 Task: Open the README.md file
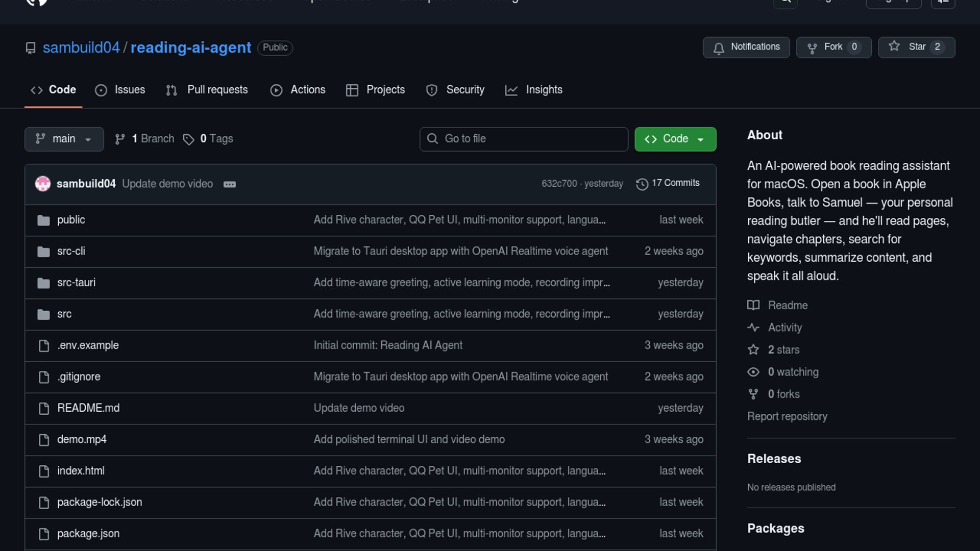click(x=88, y=408)
